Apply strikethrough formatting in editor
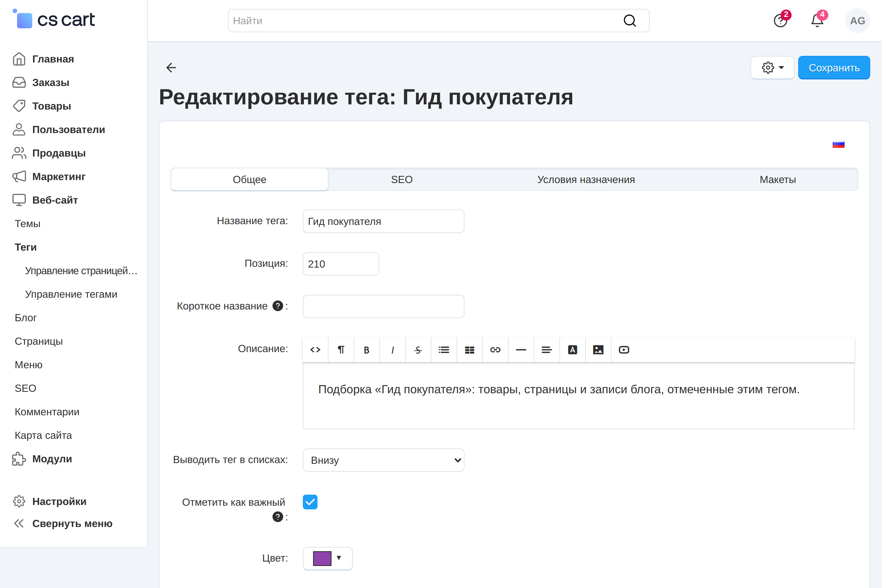Image resolution: width=882 pixels, height=588 pixels. pos(418,350)
